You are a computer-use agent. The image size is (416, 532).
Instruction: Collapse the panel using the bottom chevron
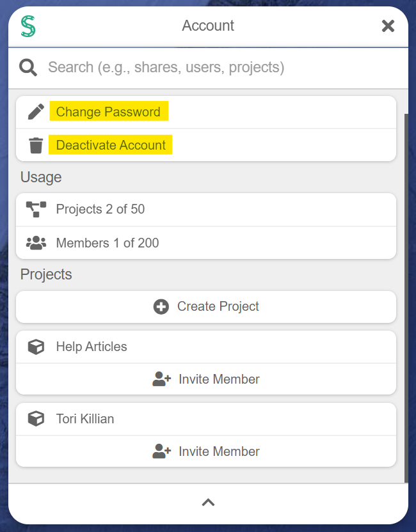point(208,502)
